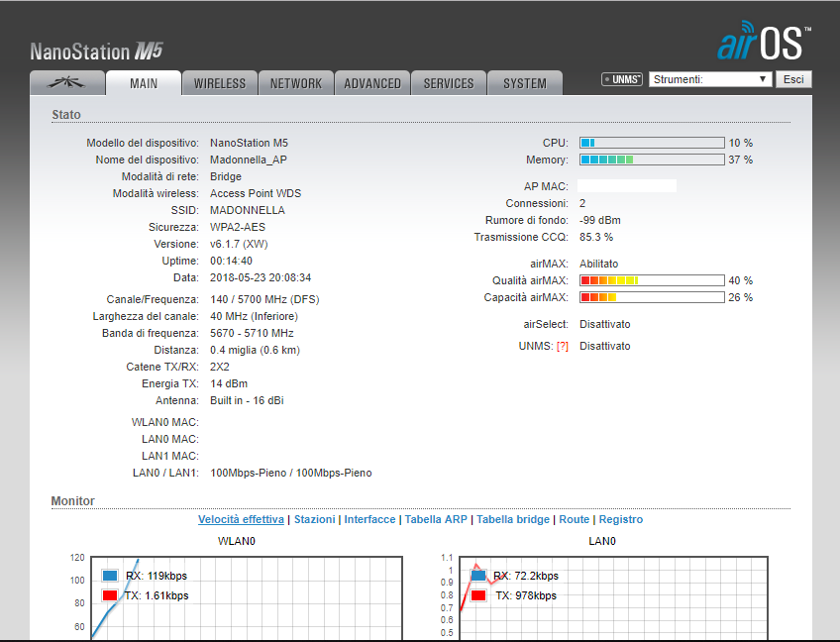Click LAN speed 100Mbps-Pieno / 100Mbps-Pieno
The image size is (840, 642).
291,473
